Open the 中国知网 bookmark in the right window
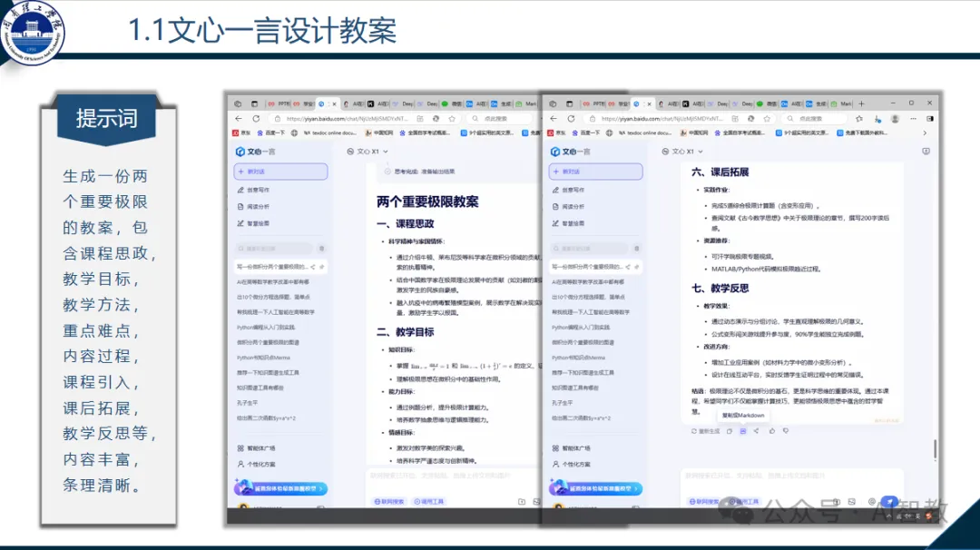This screenshot has width=980, height=550. (692, 133)
